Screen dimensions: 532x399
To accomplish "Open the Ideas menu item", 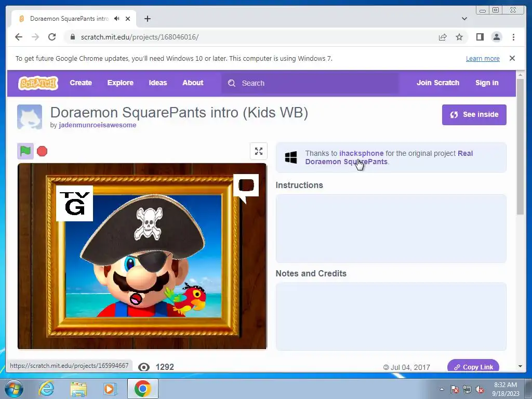I will pos(158,83).
